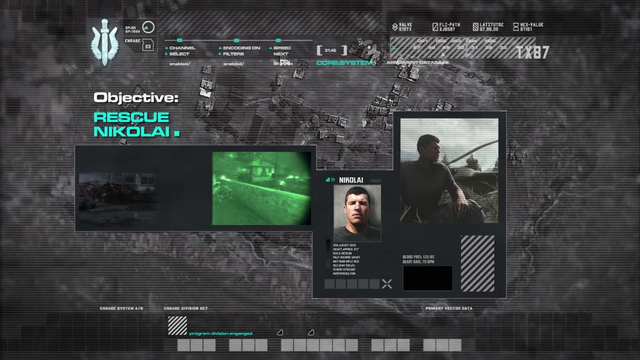
Task: Click the bracketed 0140 counter
Action: coord(332,51)
